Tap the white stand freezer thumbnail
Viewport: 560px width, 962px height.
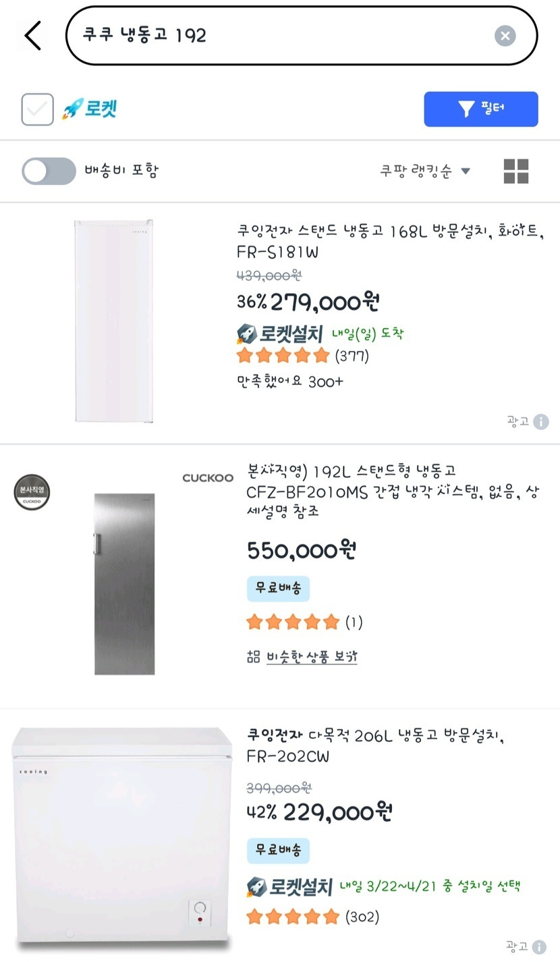(x=114, y=321)
